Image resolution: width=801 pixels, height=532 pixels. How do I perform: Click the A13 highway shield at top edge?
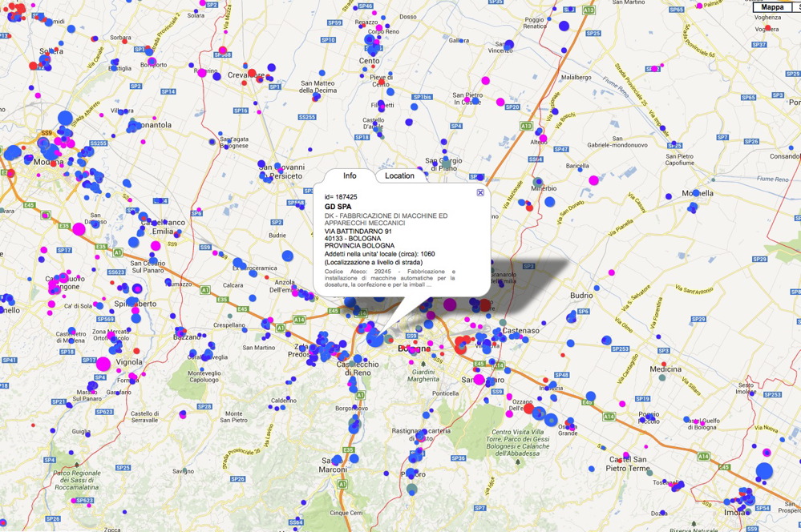click(x=589, y=10)
